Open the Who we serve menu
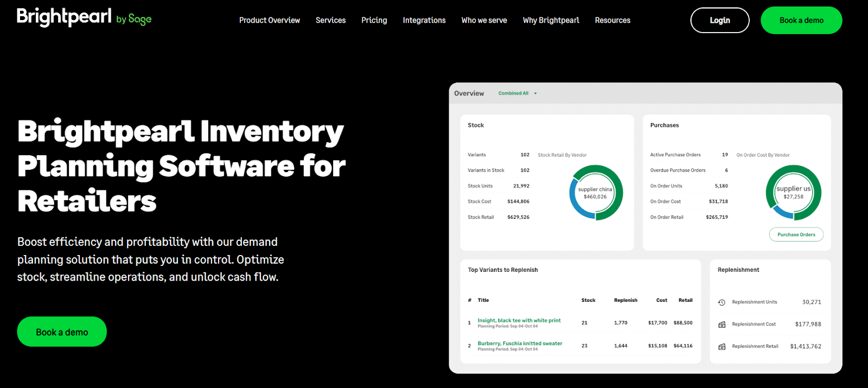The height and width of the screenshot is (388, 868). 484,20
